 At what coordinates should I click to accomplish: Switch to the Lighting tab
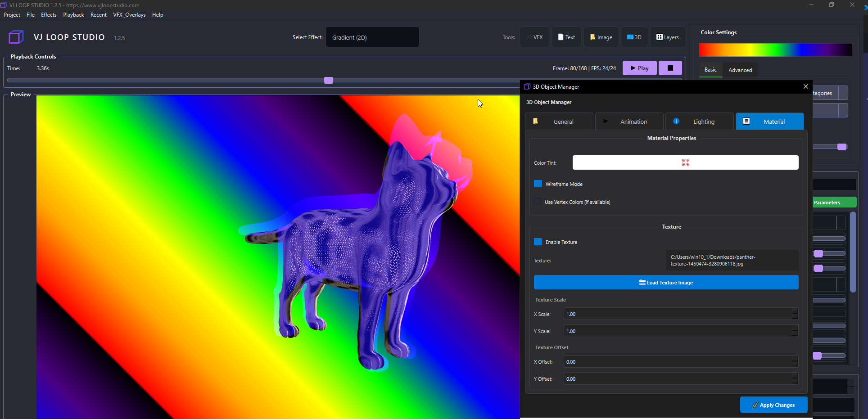coord(699,122)
